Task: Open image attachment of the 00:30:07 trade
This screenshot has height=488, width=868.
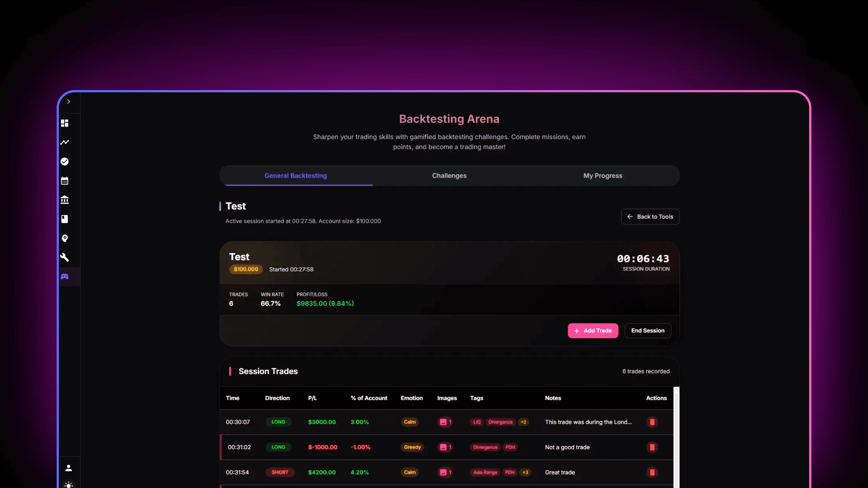Action: [445, 422]
